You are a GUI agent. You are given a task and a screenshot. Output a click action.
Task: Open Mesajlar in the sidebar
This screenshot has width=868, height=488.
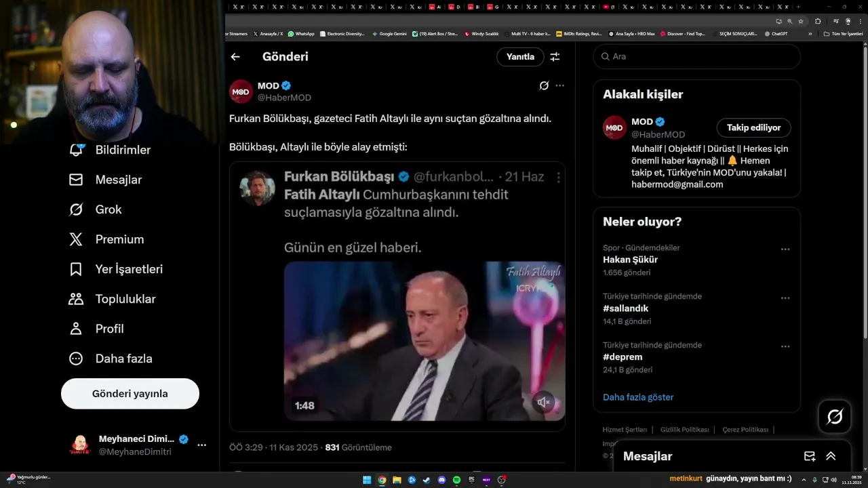pyautogui.click(x=105, y=180)
